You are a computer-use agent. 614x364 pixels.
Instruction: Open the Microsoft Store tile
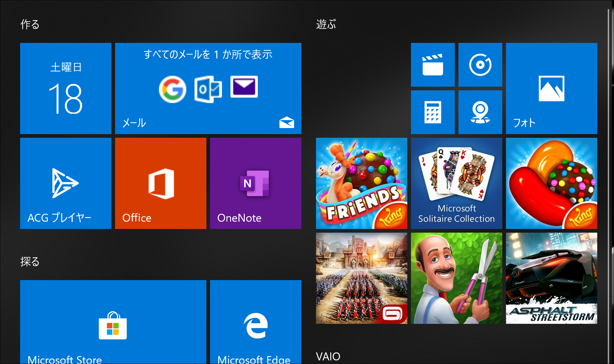(113, 322)
